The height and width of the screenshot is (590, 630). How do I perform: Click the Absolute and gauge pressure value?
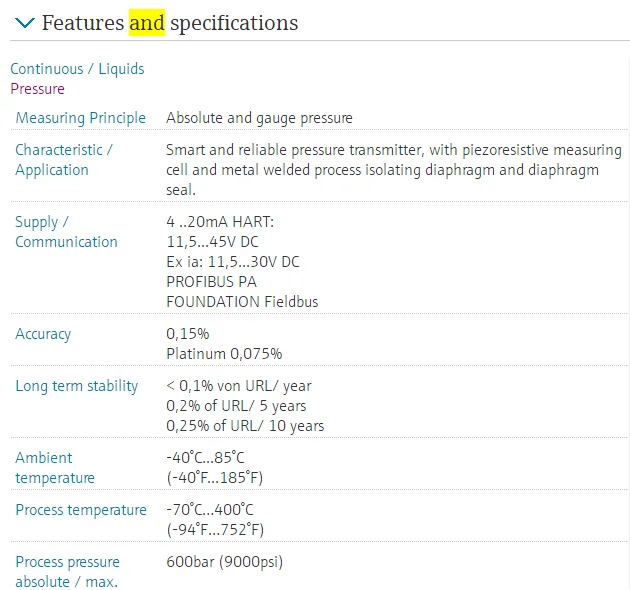point(259,118)
